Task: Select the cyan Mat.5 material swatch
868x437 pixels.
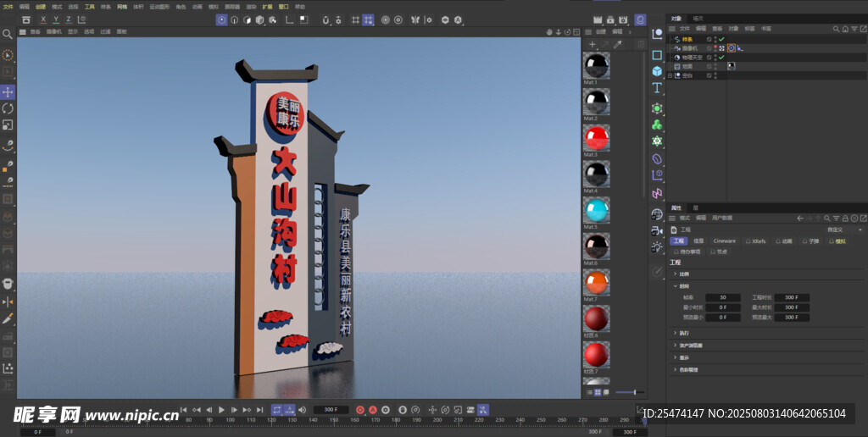Action: (596, 210)
